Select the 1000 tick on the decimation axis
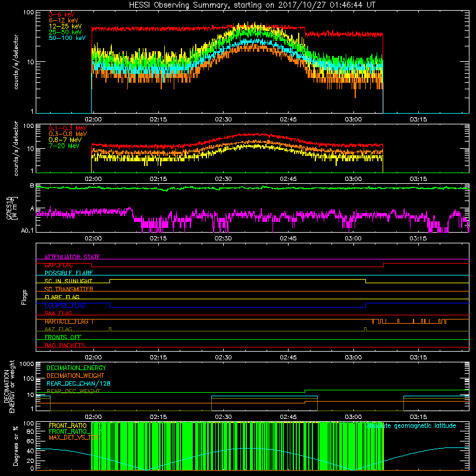 click(27, 364)
